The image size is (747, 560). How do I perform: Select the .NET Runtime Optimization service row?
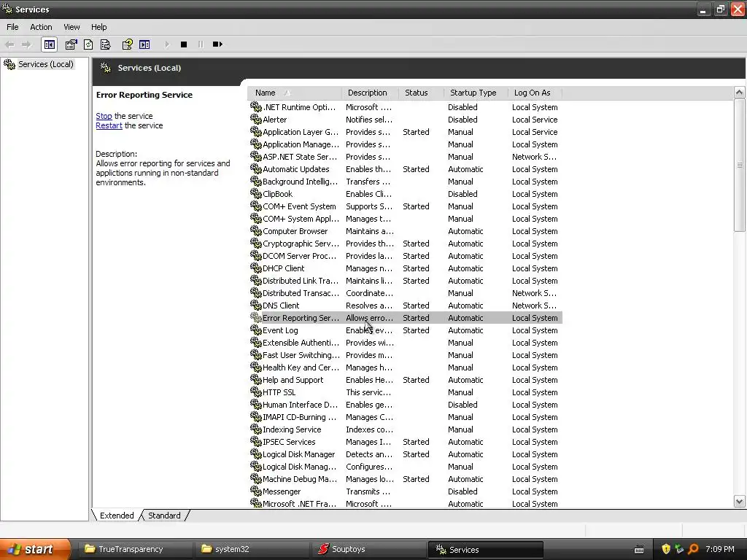(x=406, y=107)
